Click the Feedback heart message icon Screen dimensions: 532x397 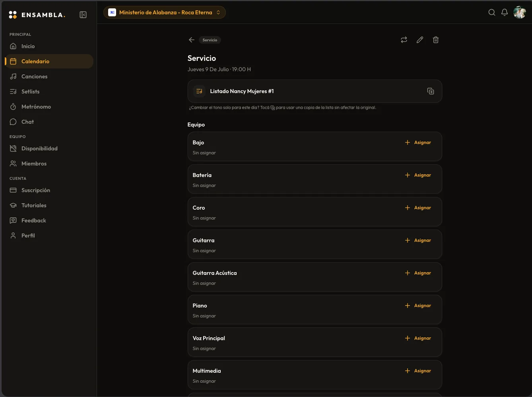(13, 220)
